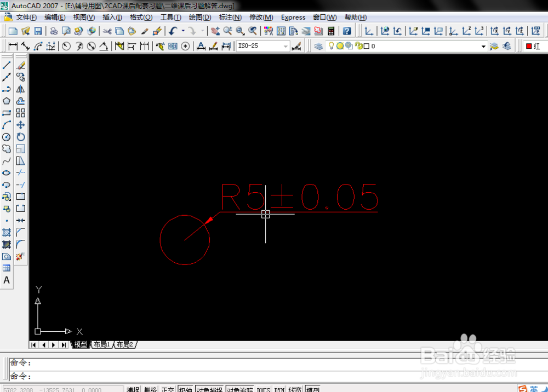Select the Line drawing tool
Image resolution: width=548 pixels, height=392 pixels.
coord(6,65)
